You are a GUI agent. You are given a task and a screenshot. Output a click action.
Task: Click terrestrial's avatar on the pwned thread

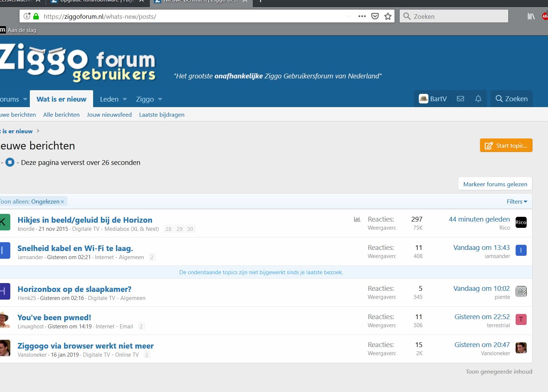521,319
